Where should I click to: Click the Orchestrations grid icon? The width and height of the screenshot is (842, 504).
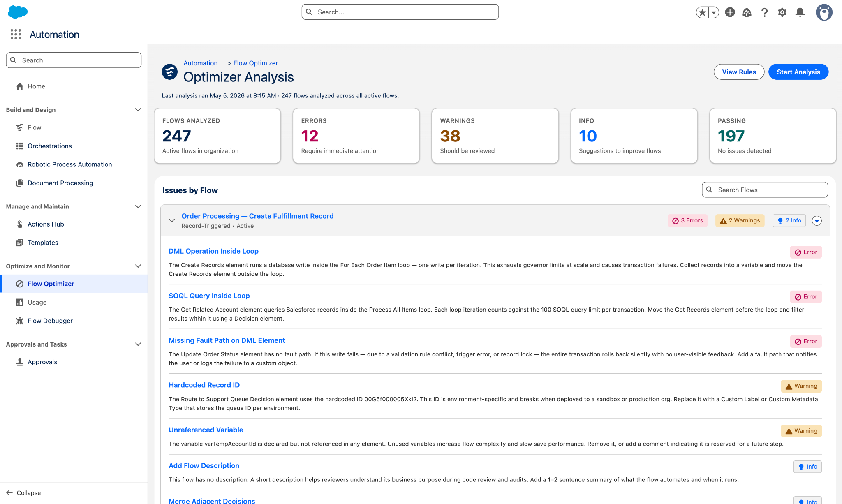click(20, 146)
